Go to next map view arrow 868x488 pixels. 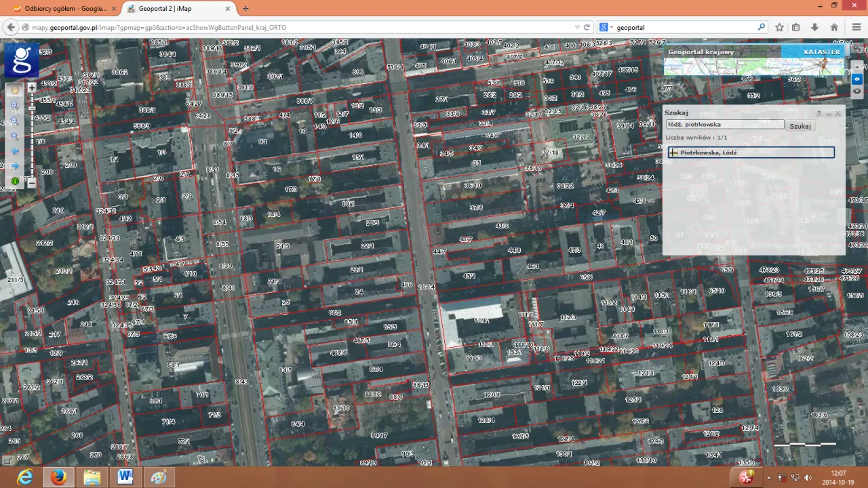pyautogui.click(x=14, y=166)
